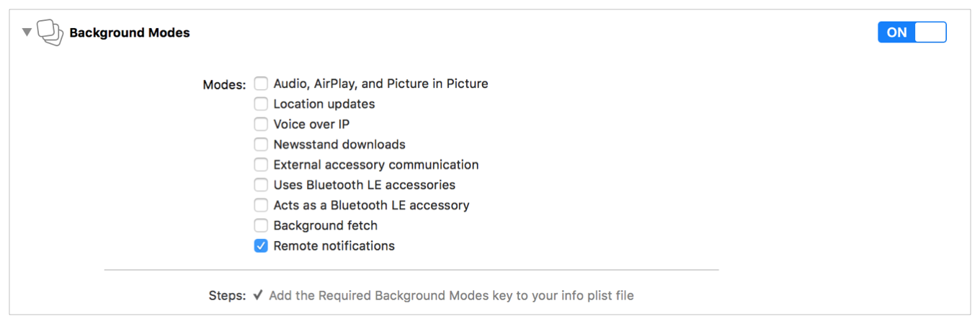Turn off the Background Modes ON switch
Screen dimensions: 980x324
pos(912,32)
